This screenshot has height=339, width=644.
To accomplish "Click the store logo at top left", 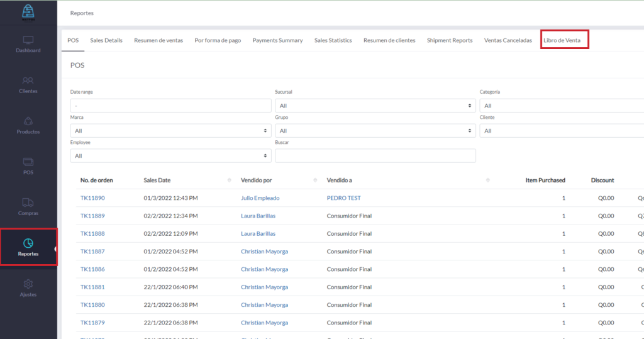I will pos(28,12).
